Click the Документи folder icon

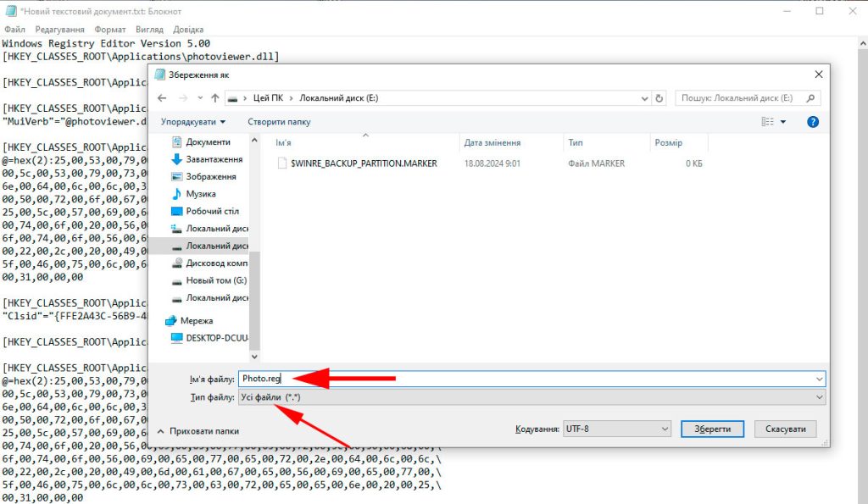tap(176, 142)
